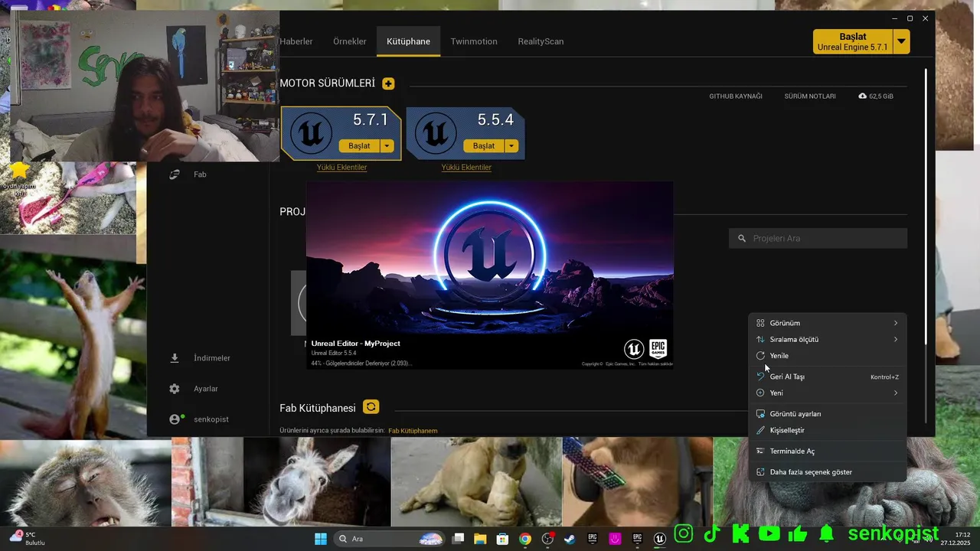Open the Görünüm submenu in the context menu
This screenshot has width=980, height=551.
click(827, 323)
